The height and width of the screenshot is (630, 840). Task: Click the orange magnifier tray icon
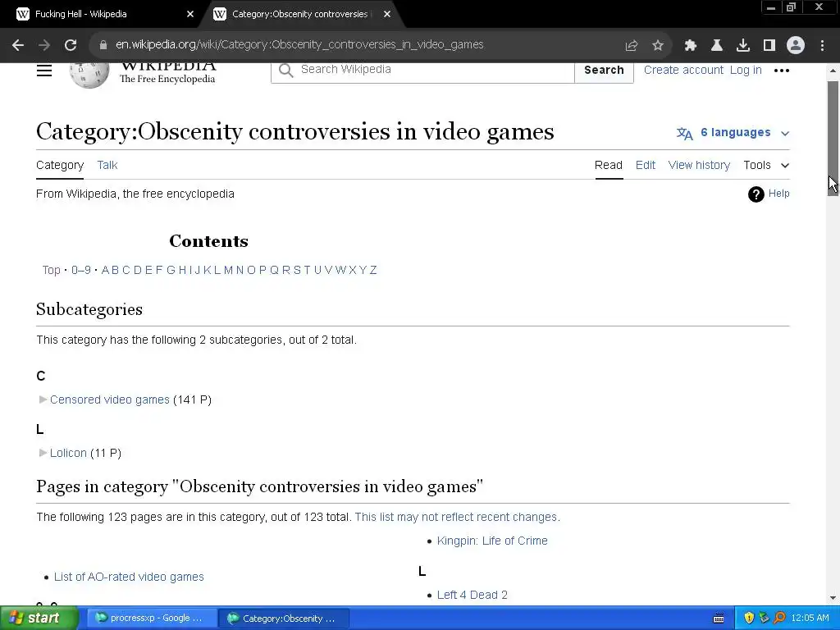coord(779,619)
